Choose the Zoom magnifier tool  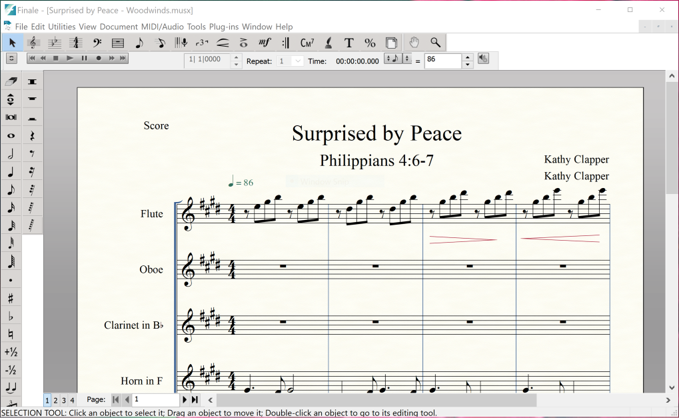click(x=435, y=43)
